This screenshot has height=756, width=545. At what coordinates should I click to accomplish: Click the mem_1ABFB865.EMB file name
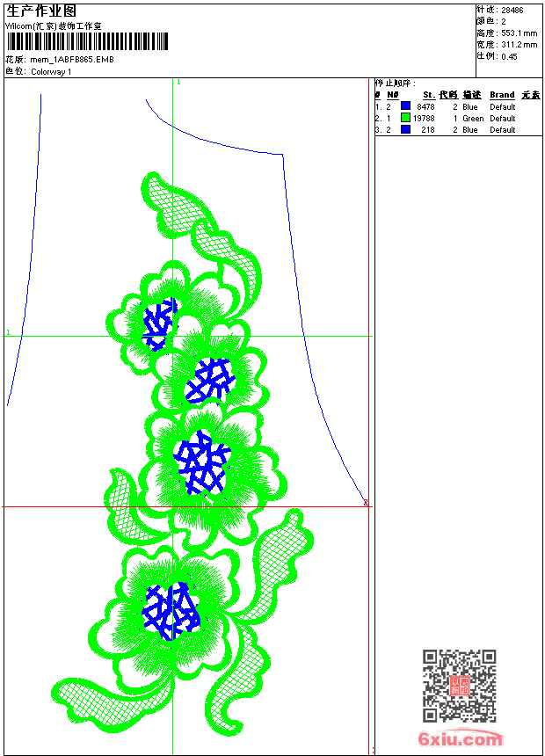tap(72, 60)
